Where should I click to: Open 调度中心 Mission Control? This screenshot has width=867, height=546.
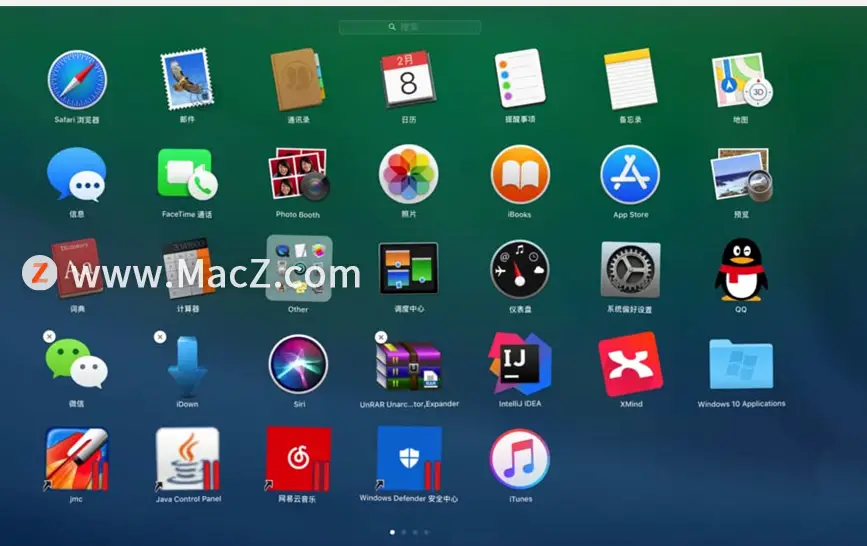[409, 268]
